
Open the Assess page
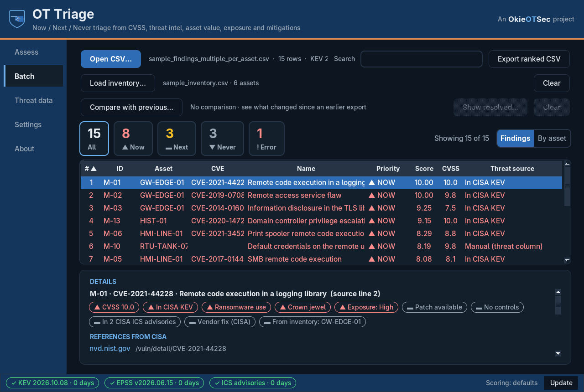pyautogui.click(x=33, y=52)
